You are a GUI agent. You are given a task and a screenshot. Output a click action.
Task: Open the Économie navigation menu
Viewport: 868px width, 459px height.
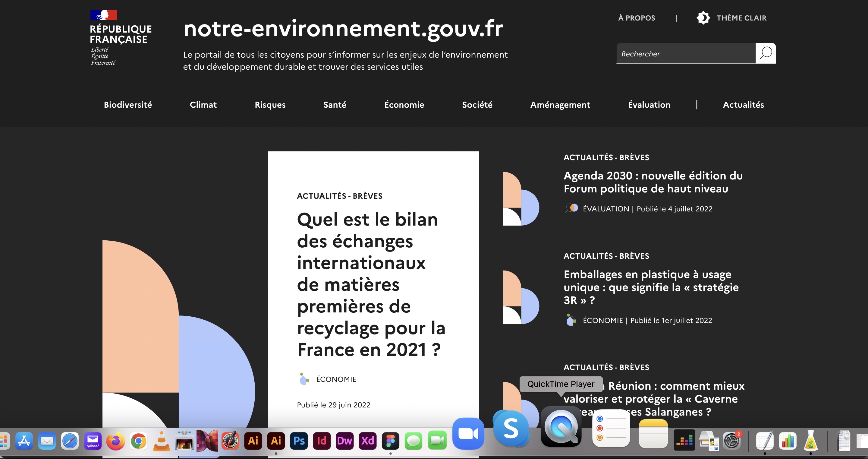[x=404, y=105]
